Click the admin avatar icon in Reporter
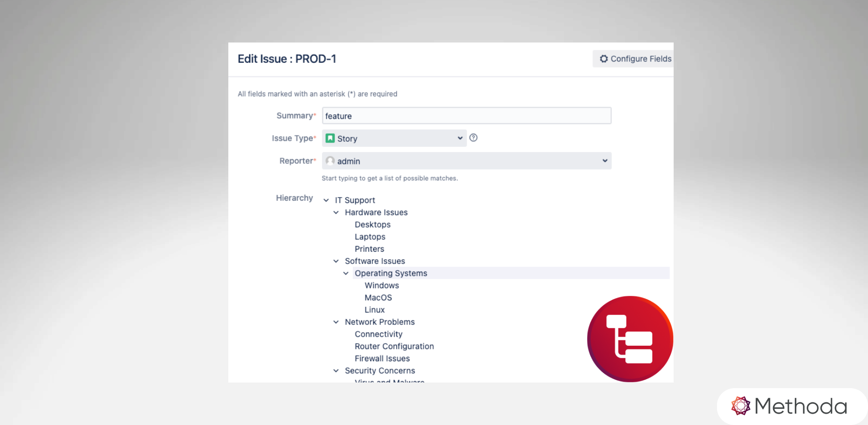This screenshot has height=425, width=868. tap(330, 161)
